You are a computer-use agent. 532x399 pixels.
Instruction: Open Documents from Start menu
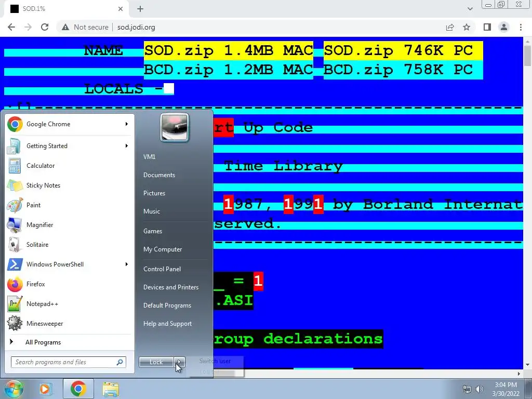point(159,175)
